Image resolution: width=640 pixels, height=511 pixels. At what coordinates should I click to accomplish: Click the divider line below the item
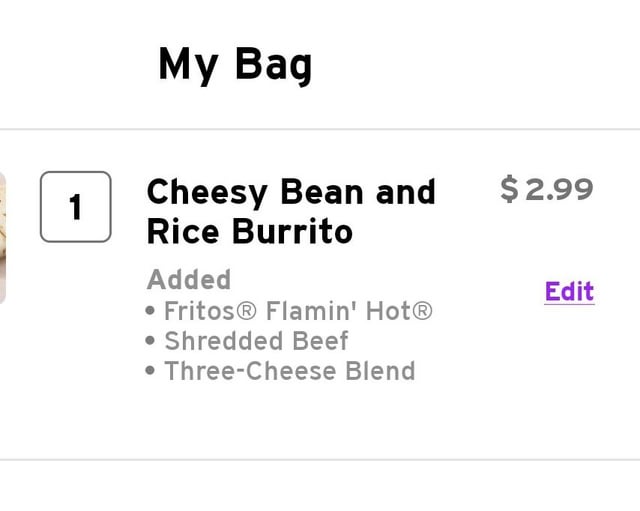click(x=320, y=460)
